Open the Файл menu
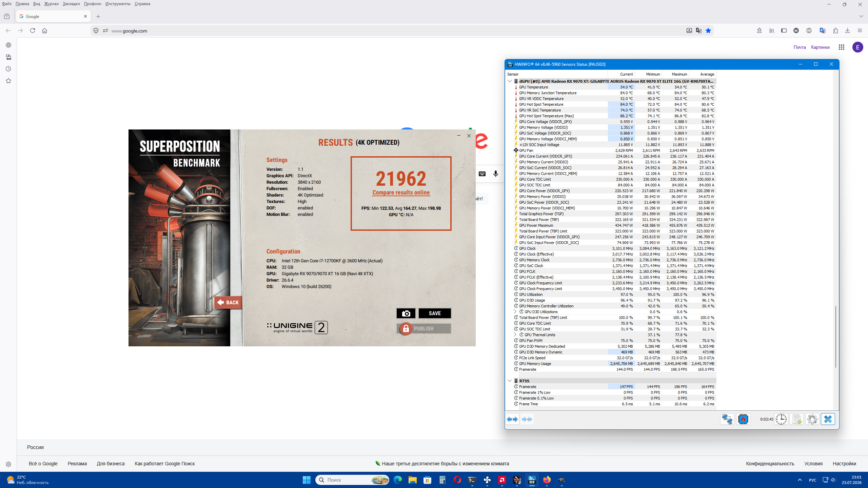Viewport: 868px width, 488px height. 6,4
